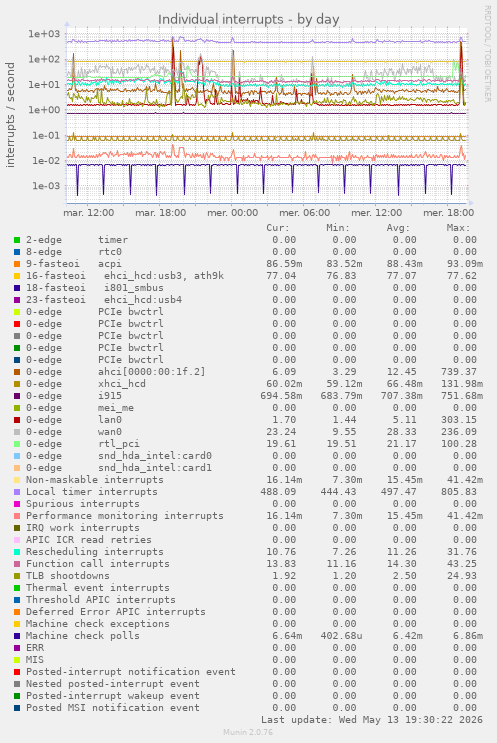Viewport: 497px width, 743px height.
Task: Click the dark red lan0 legend swatch
Action: 17,420
